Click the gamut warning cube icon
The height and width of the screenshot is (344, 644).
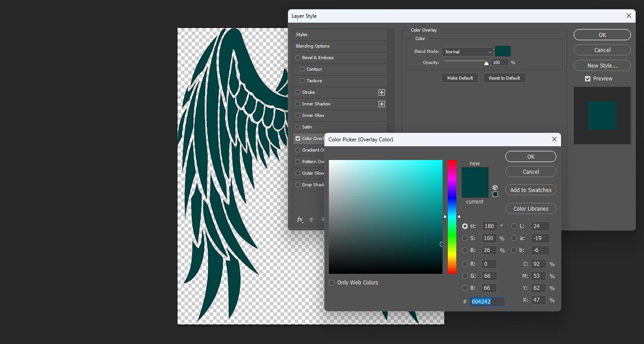[x=495, y=187]
